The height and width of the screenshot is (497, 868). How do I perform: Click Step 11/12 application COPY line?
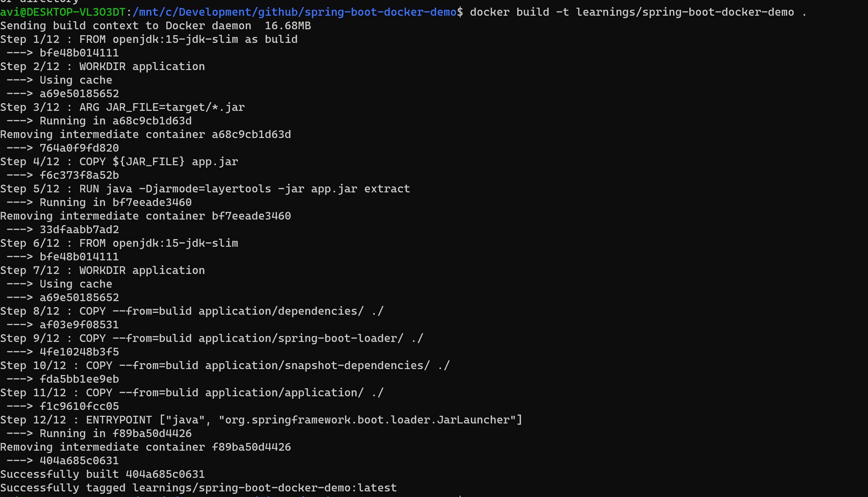coord(192,392)
